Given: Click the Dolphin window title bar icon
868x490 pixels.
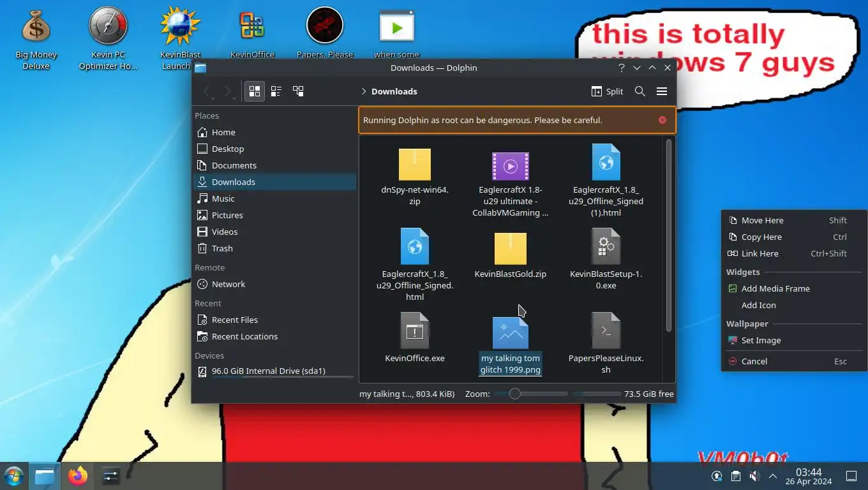Looking at the screenshot, I should coord(200,68).
